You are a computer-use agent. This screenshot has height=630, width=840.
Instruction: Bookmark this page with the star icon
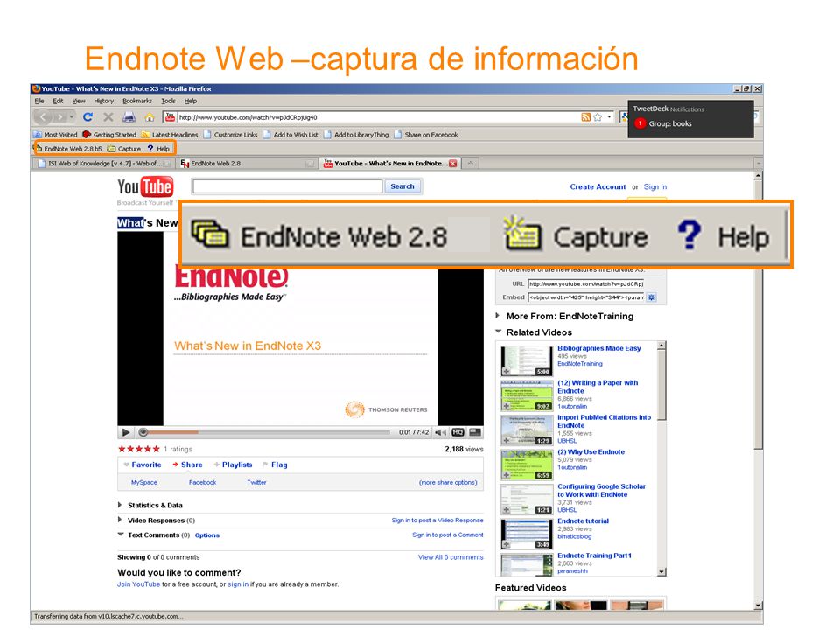pyautogui.click(x=598, y=117)
